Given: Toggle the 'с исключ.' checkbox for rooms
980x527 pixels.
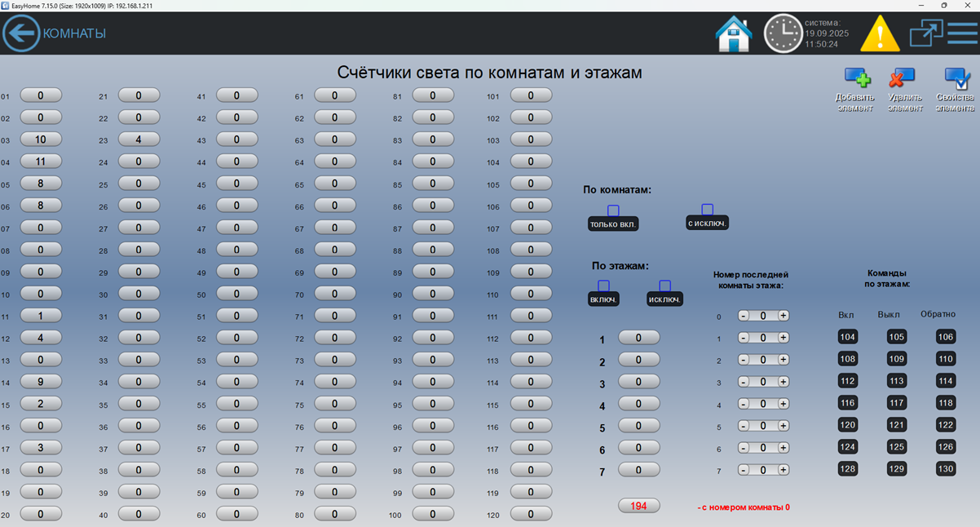Looking at the screenshot, I should tap(707, 210).
